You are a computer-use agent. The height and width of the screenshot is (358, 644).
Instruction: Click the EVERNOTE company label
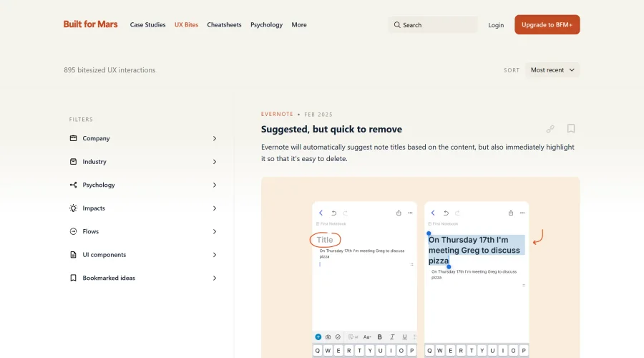click(x=277, y=114)
